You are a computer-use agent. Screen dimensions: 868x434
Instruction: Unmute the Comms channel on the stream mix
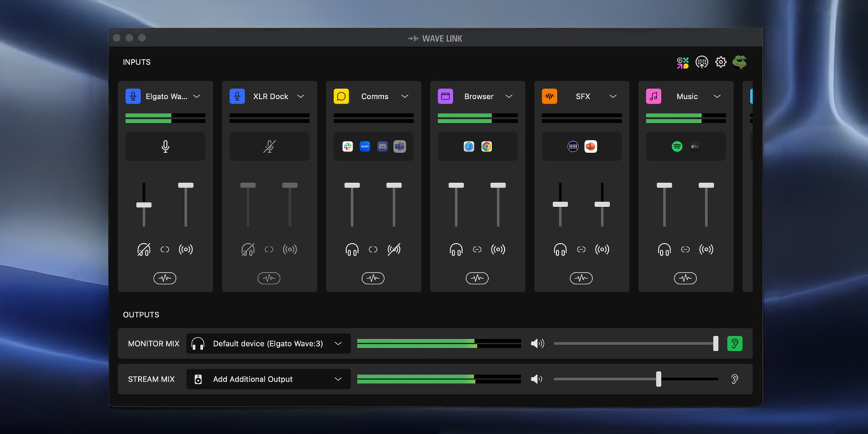click(395, 249)
